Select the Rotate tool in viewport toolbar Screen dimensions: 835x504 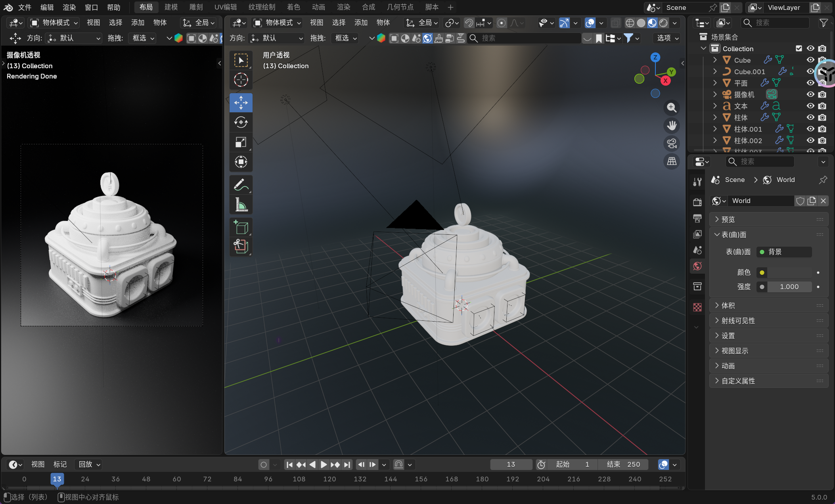pos(241,122)
